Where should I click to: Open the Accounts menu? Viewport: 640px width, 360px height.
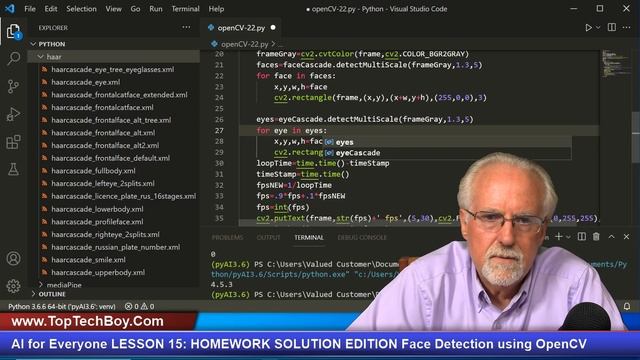pyautogui.click(x=13, y=258)
